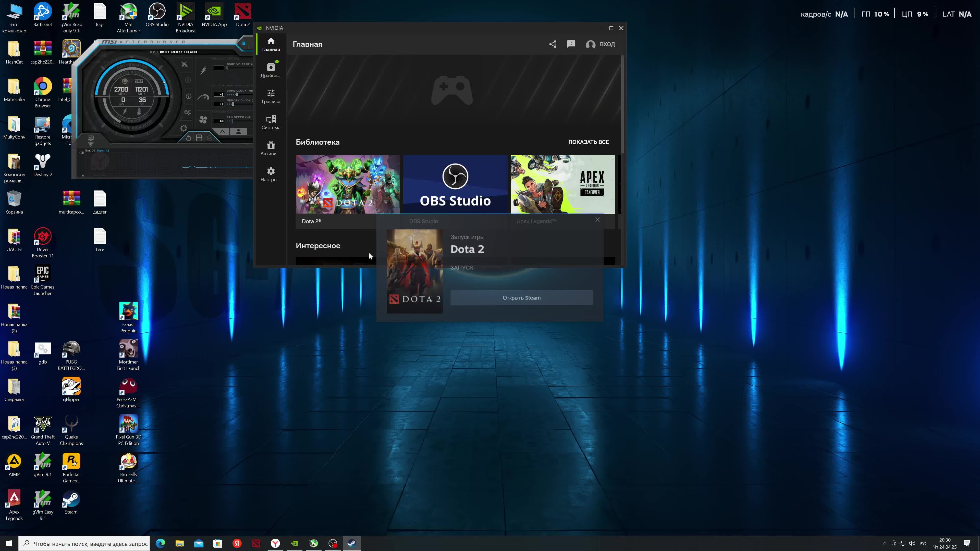Viewport: 980px width, 551px height.
Task: Open the Settings item in NVIDIA sidebar
Action: point(271,174)
